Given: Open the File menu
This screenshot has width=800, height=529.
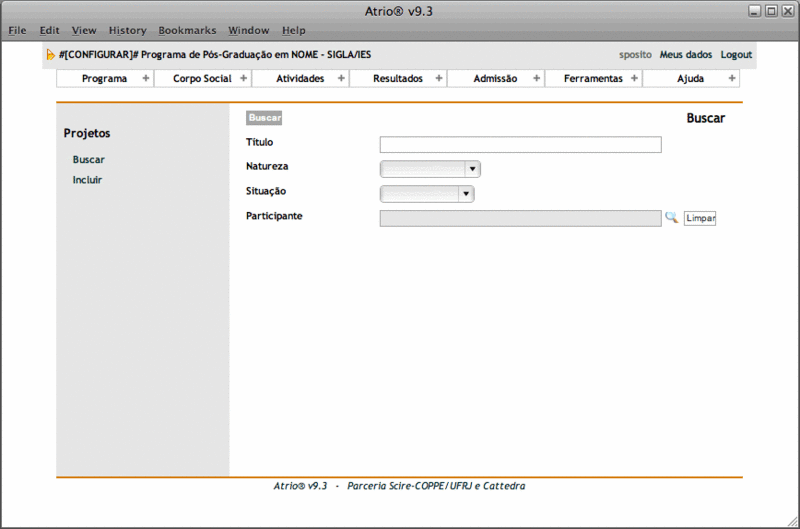Looking at the screenshot, I should click(x=17, y=31).
